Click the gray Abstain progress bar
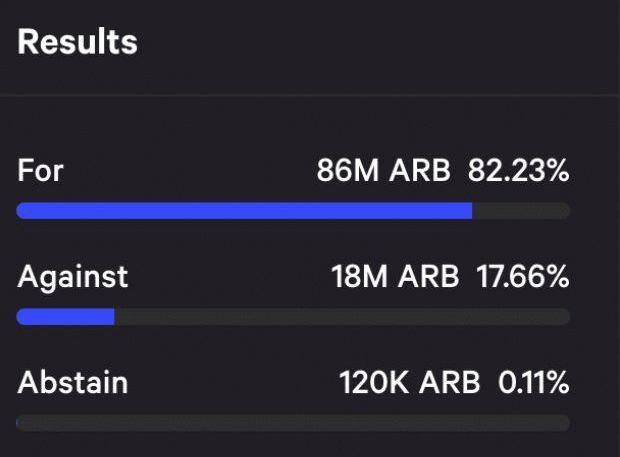The height and width of the screenshot is (457, 620). pyautogui.click(x=293, y=423)
